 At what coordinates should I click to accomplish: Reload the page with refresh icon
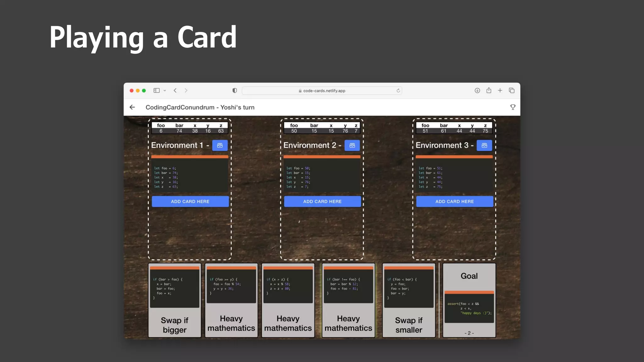point(398,90)
